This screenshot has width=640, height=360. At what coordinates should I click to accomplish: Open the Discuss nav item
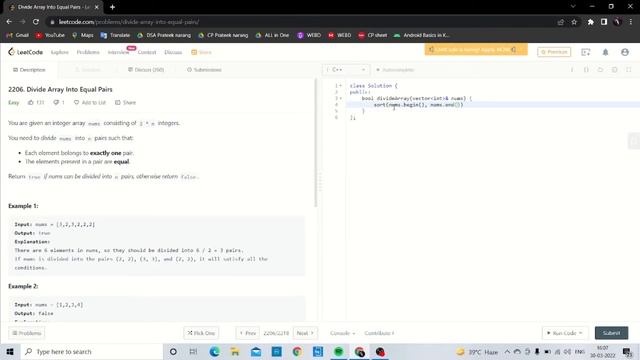click(x=173, y=52)
